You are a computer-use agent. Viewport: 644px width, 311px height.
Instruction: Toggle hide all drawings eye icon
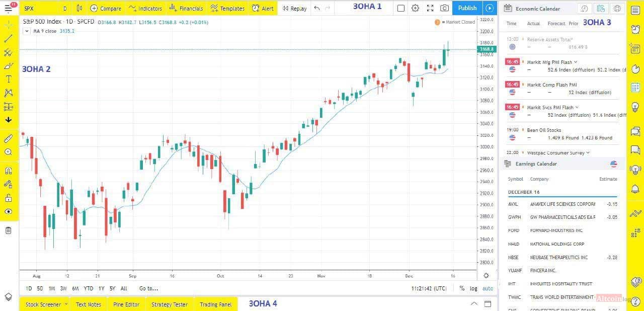click(9, 211)
